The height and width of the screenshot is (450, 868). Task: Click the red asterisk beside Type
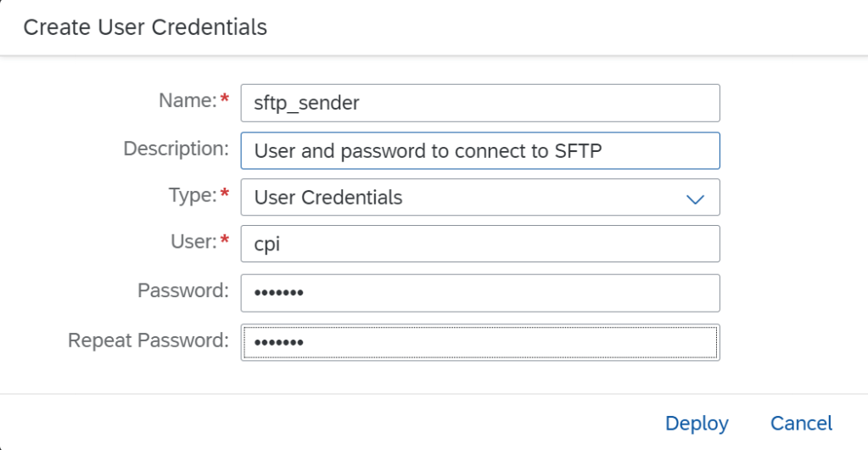[225, 195]
